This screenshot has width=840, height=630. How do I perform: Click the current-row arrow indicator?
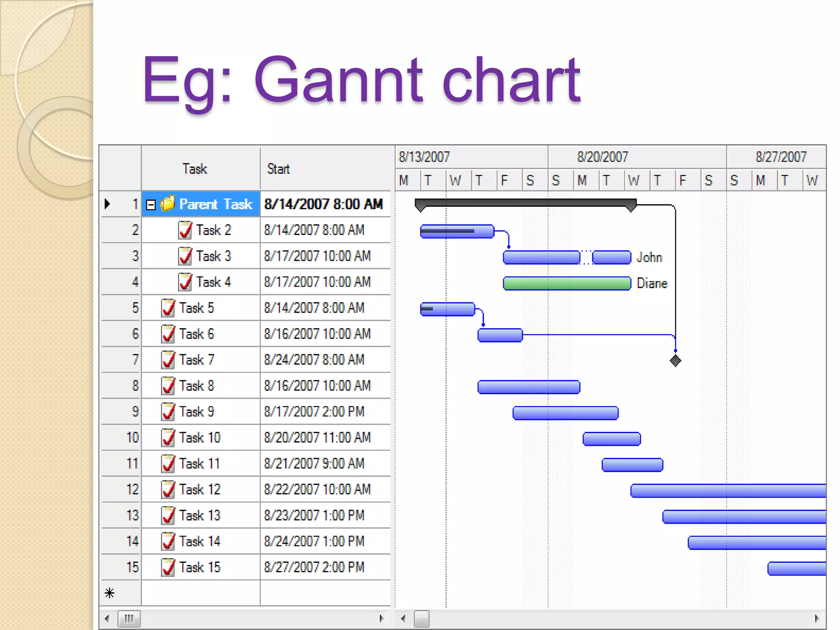click(107, 203)
